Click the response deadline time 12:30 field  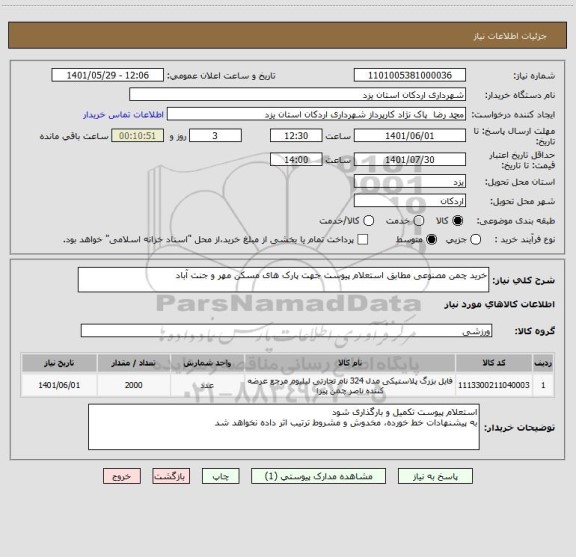[x=296, y=136]
